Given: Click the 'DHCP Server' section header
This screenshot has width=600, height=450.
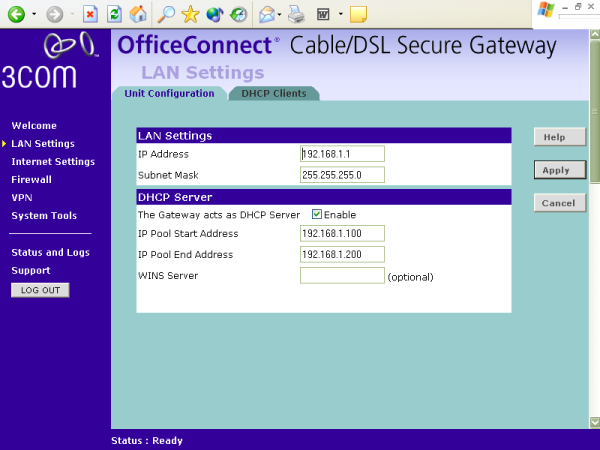Looking at the screenshot, I should [324, 197].
